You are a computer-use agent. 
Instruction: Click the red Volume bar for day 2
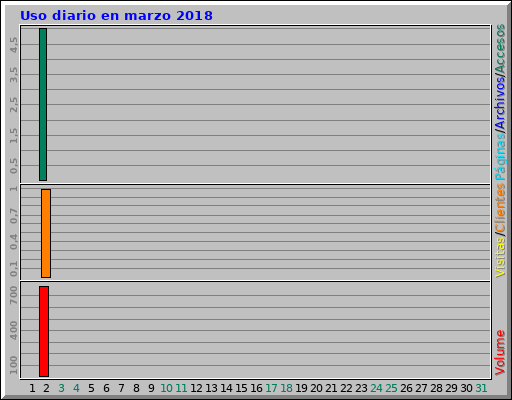pyautogui.click(x=44, y=331)
